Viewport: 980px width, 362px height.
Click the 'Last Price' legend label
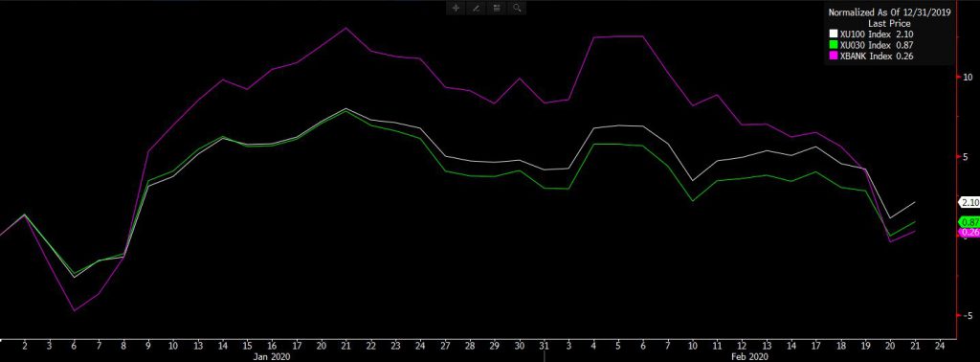890,23
